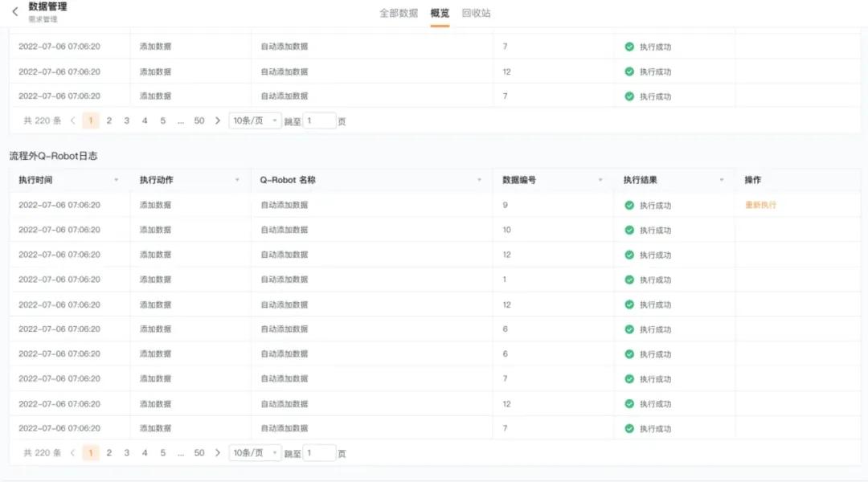Open the 执行结果 column filter arrow
Viewport: 868px width, 482px height.
(x=721, y=180)
